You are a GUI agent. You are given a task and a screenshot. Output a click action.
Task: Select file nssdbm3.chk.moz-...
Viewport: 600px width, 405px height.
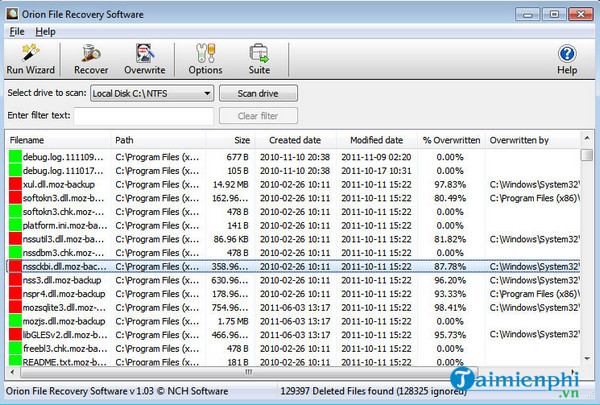point(63,253)
